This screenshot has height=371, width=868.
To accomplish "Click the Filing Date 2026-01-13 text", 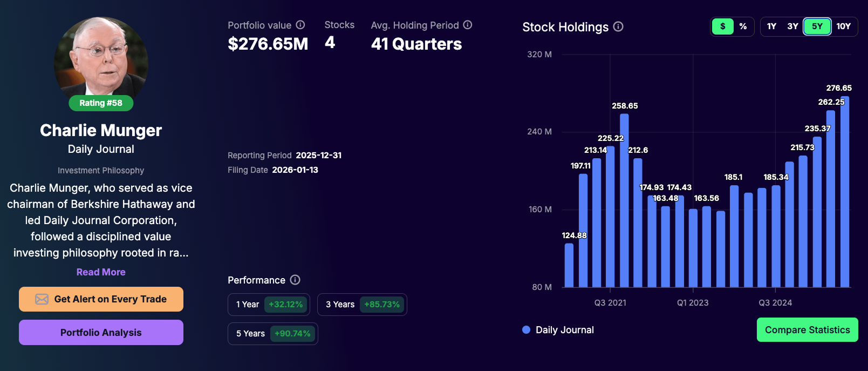I will coord(273,170).
